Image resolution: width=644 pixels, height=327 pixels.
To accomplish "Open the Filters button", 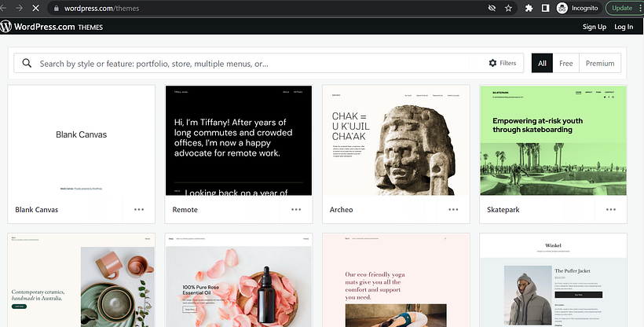I will tap(503, 63).
